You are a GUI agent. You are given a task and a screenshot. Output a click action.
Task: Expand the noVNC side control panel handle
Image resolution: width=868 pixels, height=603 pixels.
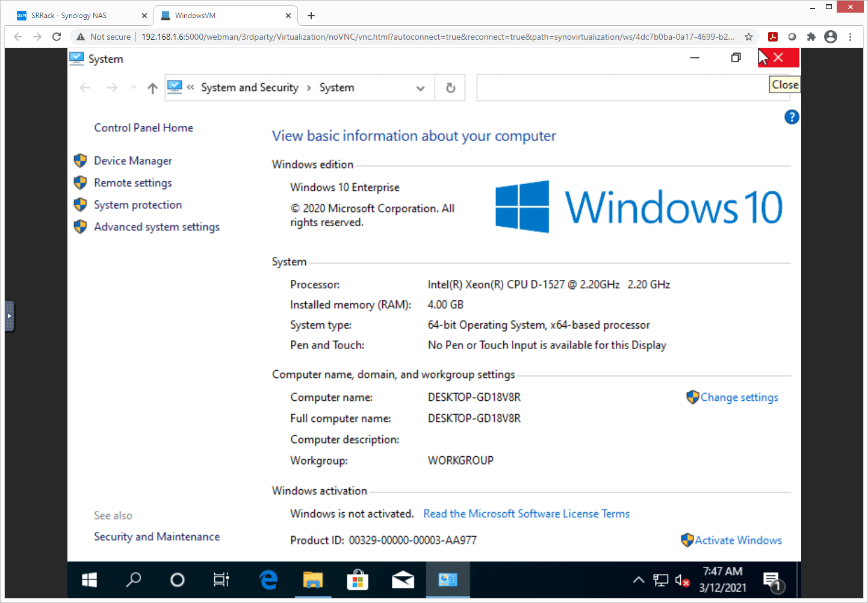pos(9,316)
